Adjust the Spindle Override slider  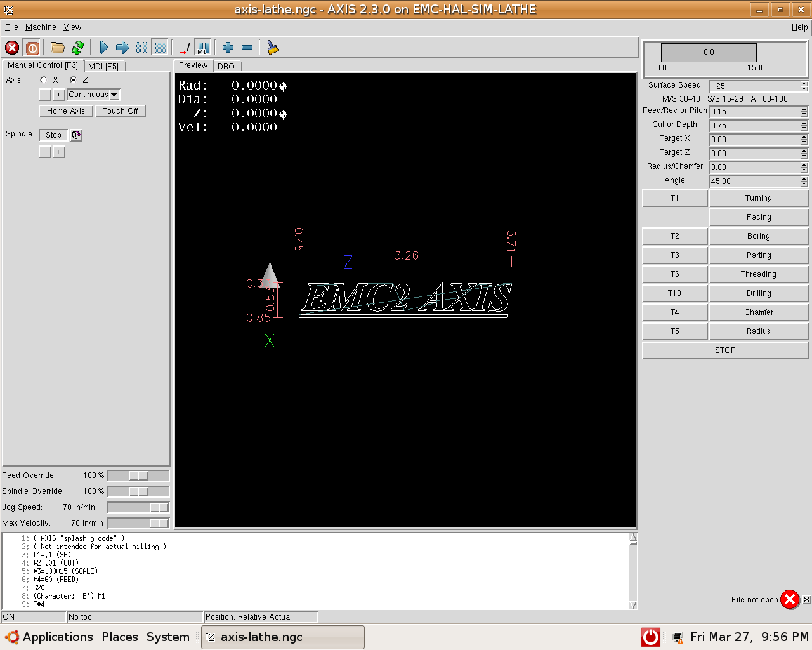click(x=138, y=491)
